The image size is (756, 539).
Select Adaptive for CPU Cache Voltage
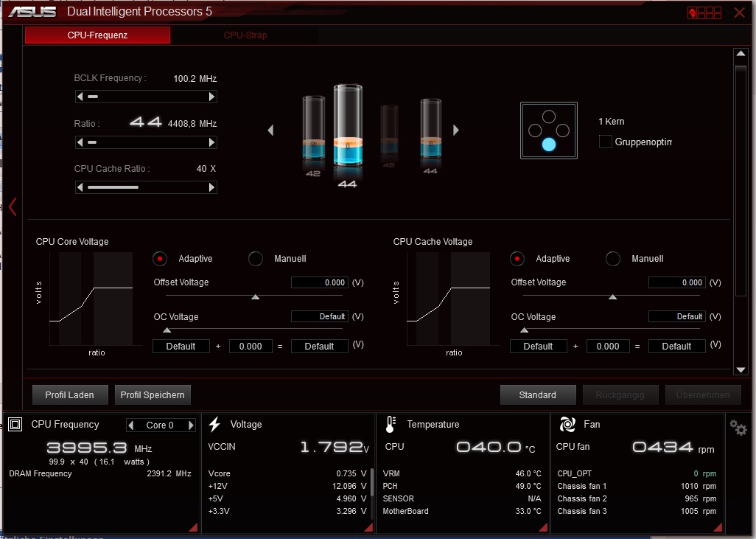pyautogui.click(x=517, y=259)
